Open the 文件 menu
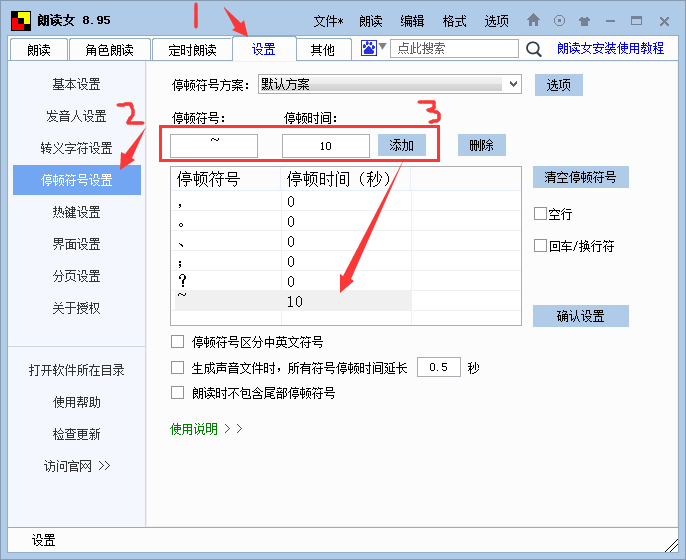 point(328,21)
